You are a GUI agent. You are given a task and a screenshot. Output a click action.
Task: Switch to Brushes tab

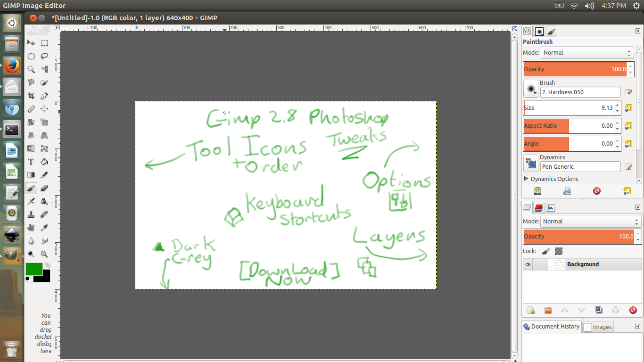coord(539,31)
